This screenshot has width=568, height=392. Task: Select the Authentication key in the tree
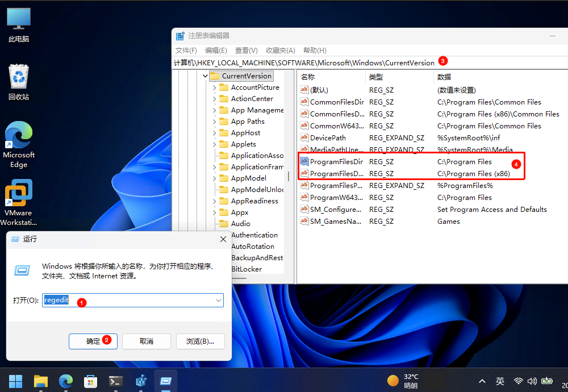254,235
